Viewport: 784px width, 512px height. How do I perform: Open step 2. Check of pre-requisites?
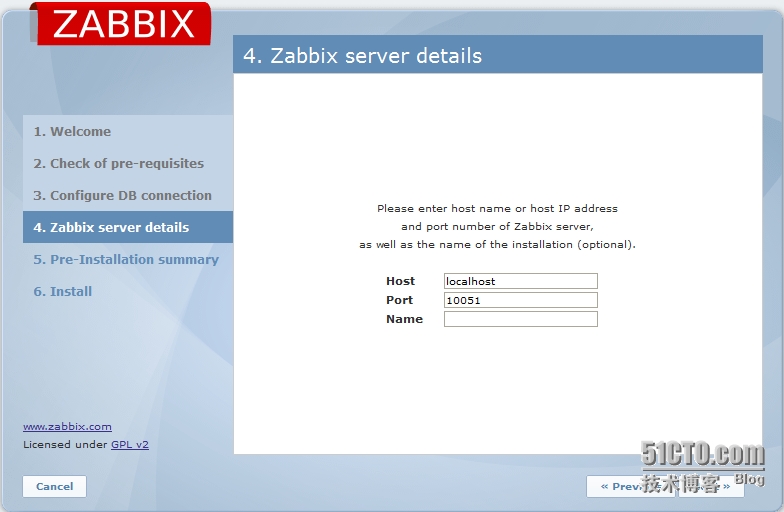pos(118,164)
